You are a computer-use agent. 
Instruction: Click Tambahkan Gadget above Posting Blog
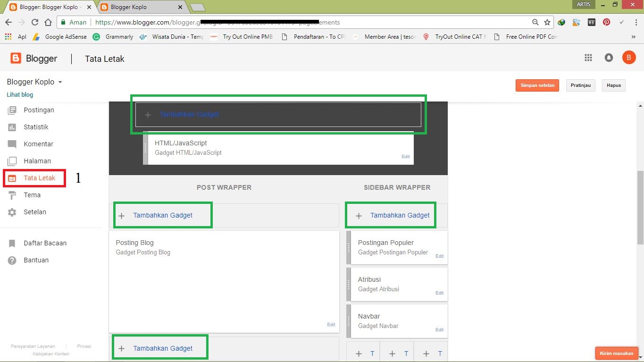tap(163, 215)
